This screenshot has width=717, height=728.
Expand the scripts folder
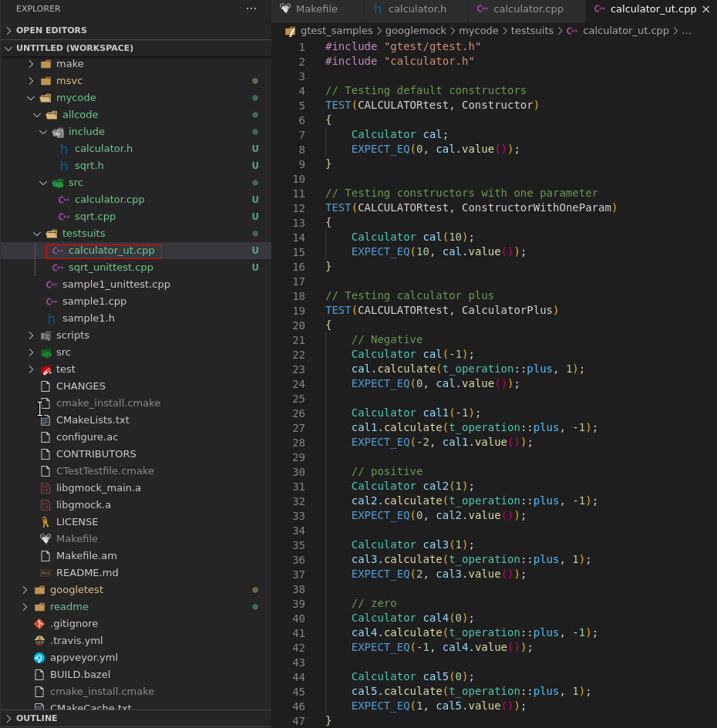(31, 335)
